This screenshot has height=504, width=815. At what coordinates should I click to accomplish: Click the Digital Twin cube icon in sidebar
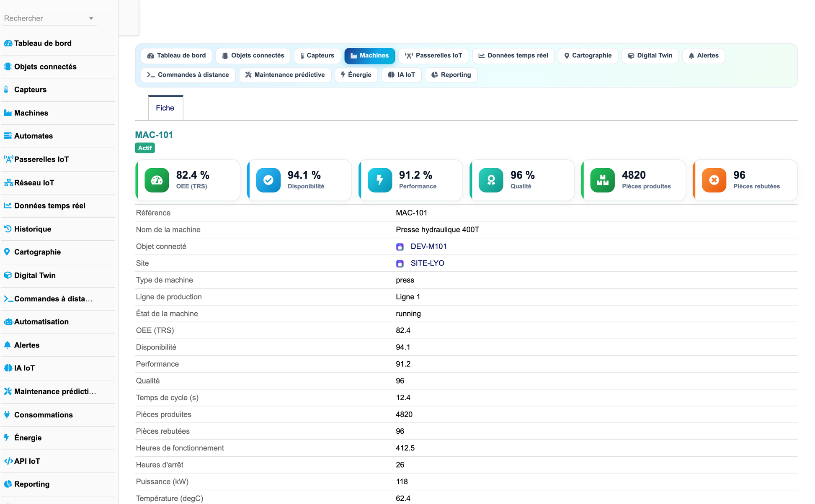tap(8, 275)
